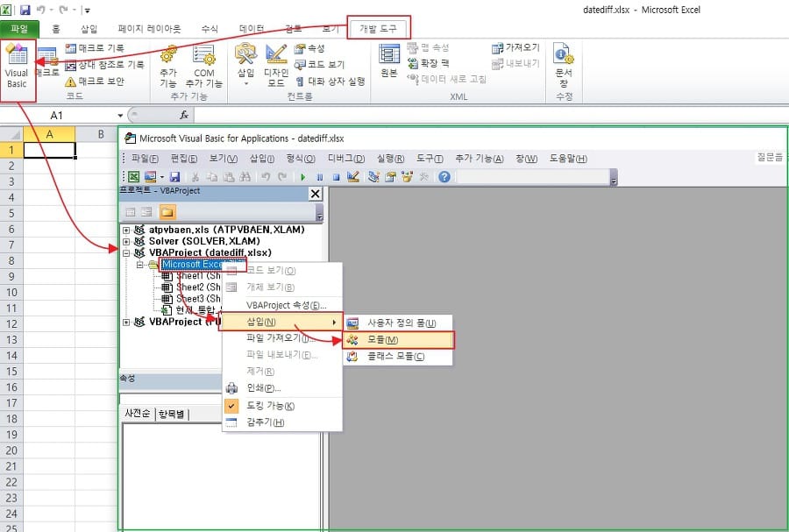The width and height of the screenshot is (789, 532).
Task: Open VBA editor 도구(T) menu
Action: pos(430,159)
